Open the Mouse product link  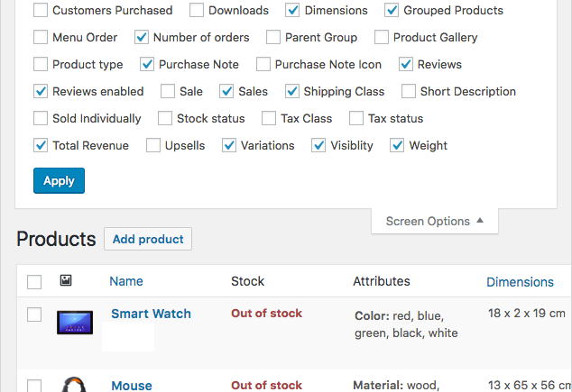pyautogui.click(x=132, y=385)
